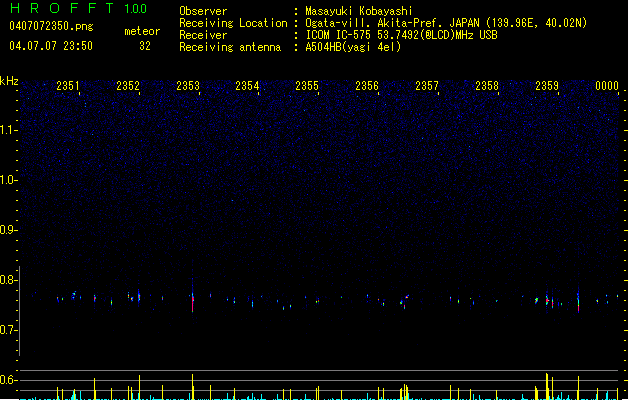The height and width of the screenshot is (400, 629).
Task: Select the file name 0407072350.png
Action: click(51, 26)
